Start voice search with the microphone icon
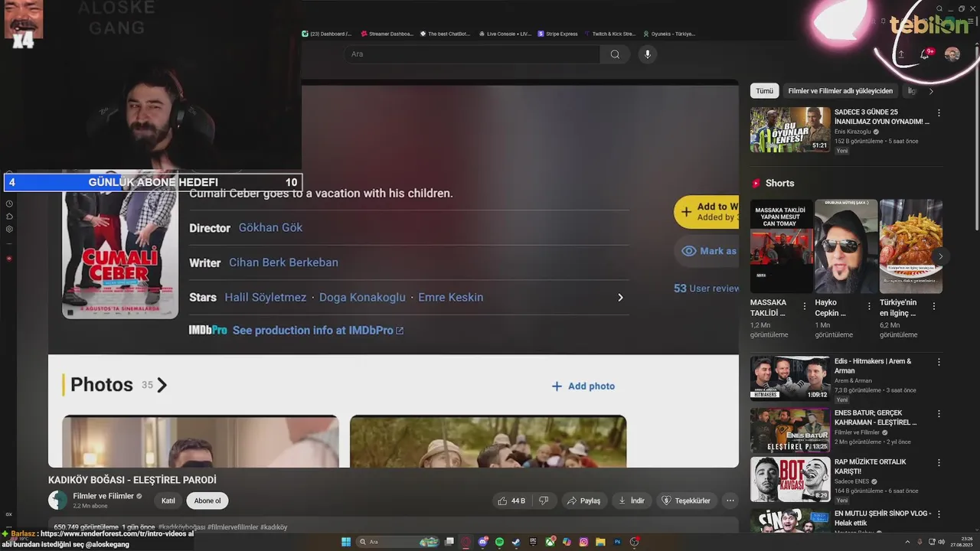 click(648, 54)
